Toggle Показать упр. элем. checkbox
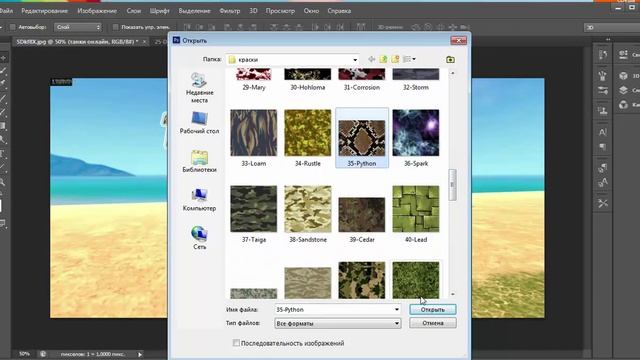This screenshot has height=360, width=640. (116, 27)
